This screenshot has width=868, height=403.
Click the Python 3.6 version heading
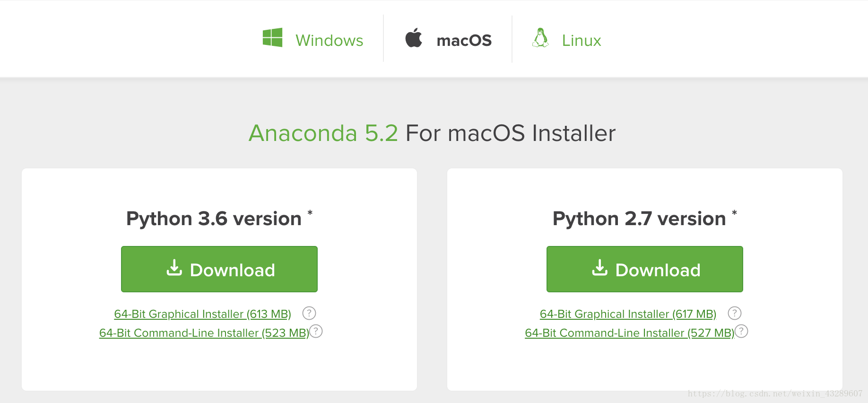214,219
